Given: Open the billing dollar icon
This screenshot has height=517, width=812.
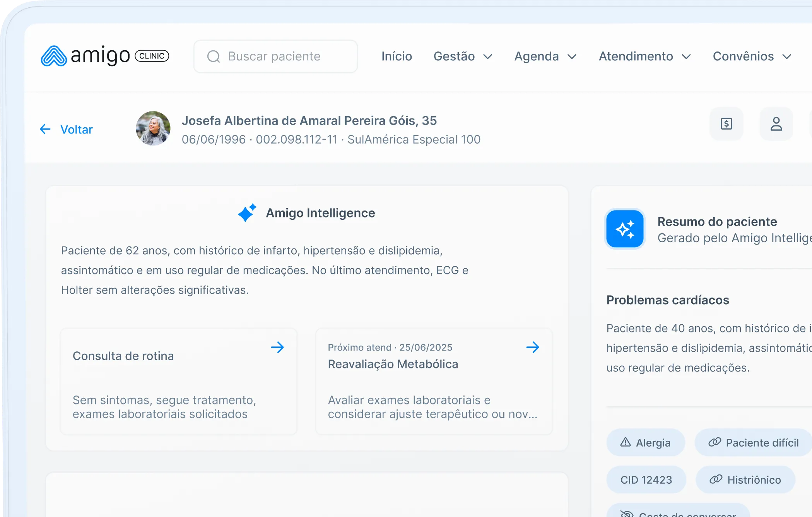Looking at the screenshot, I should pyautogui.click(x=726, y=124).
